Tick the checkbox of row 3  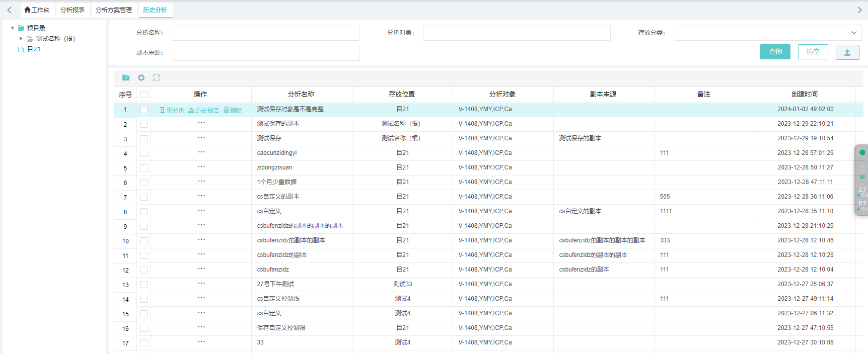point(144,139)
